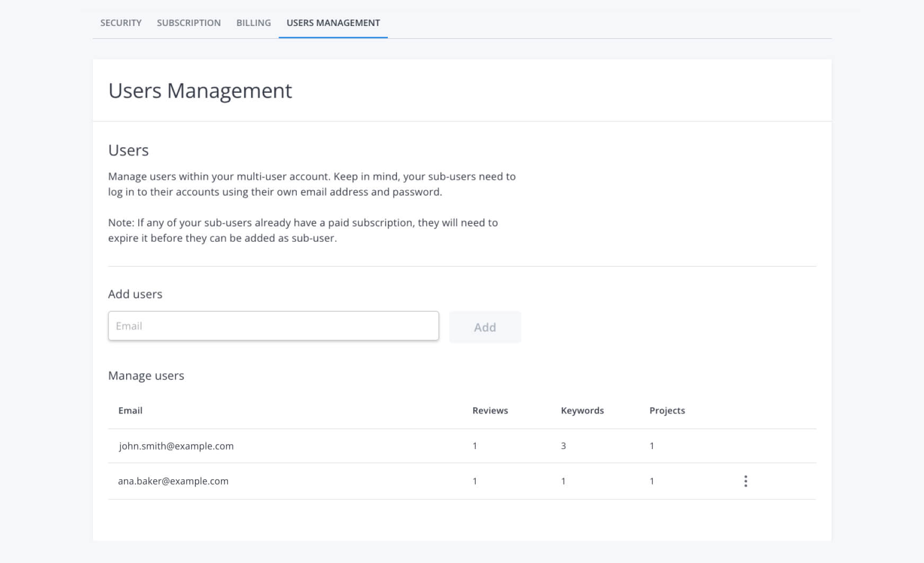Click the Projects column header
This screenshot has width=924, height=563.
click(667, 411)
